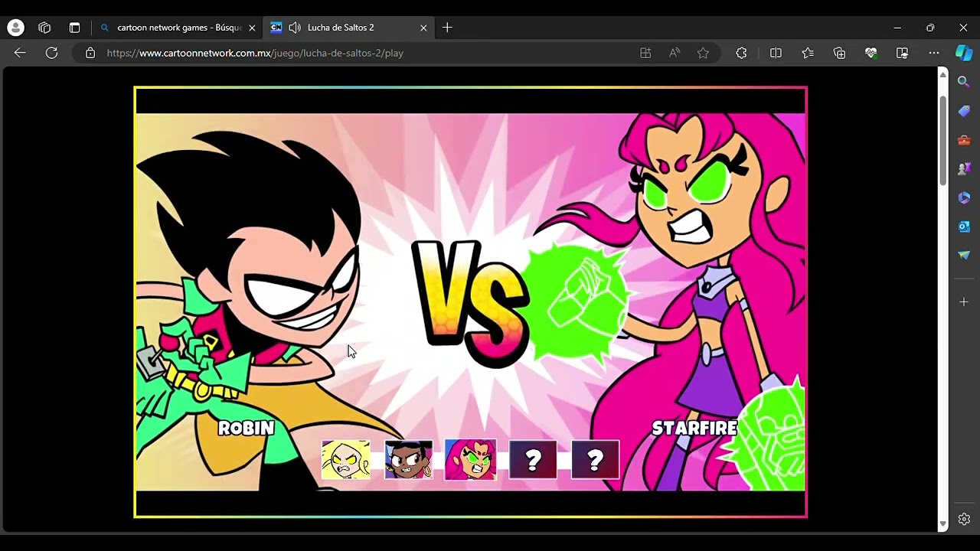Reload the current page
This screenshot has width=980, height=551.
pyautogui.click(x=51, y=53)
